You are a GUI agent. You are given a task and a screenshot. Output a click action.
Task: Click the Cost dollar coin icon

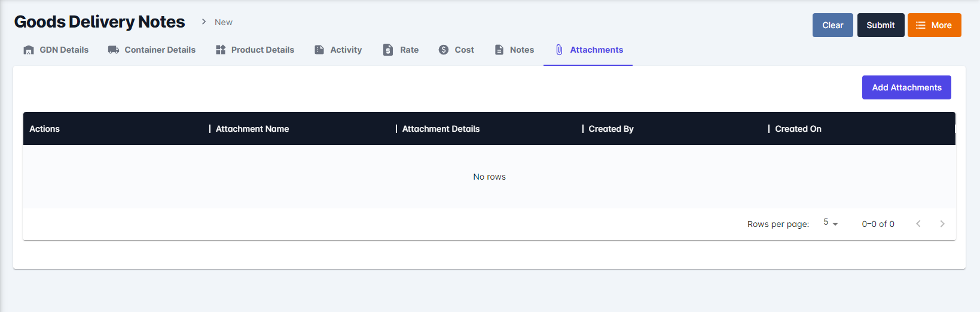point(444,50)
